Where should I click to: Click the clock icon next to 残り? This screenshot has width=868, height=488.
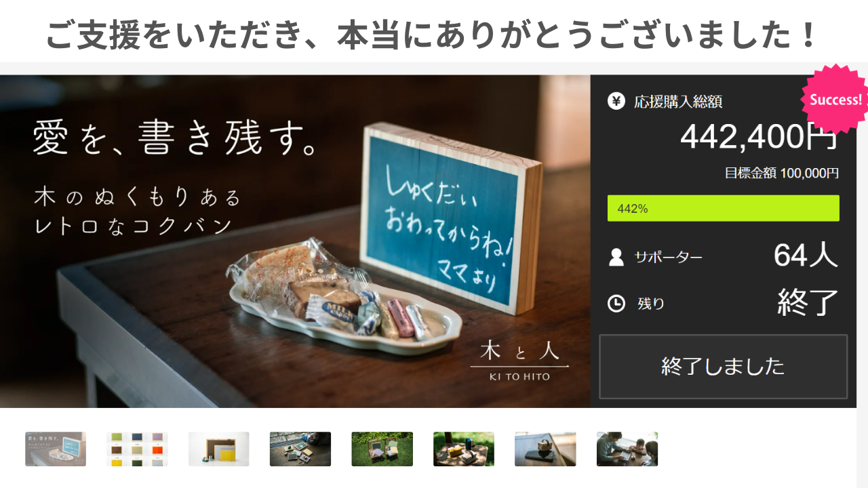coord(616,304)
